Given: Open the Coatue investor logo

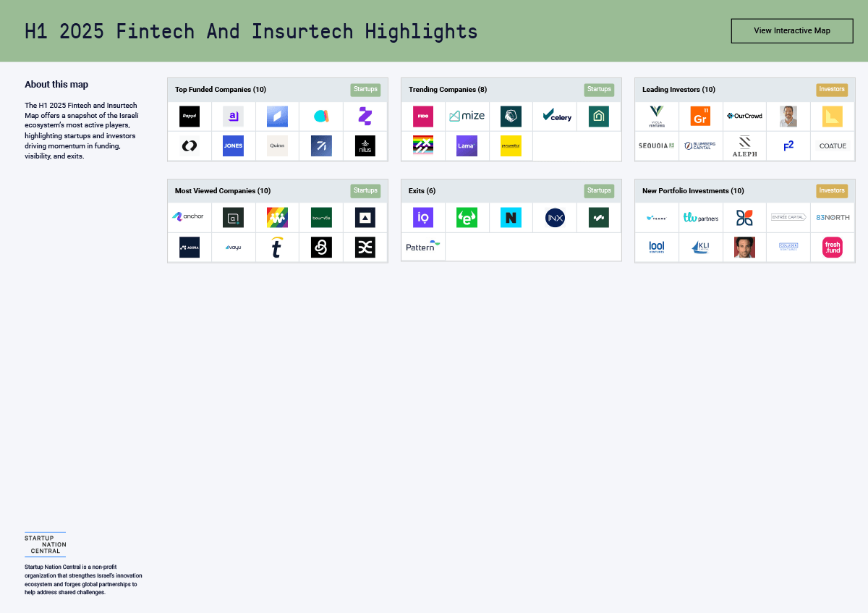Looking at the screenshot, I should coord(833,145).
